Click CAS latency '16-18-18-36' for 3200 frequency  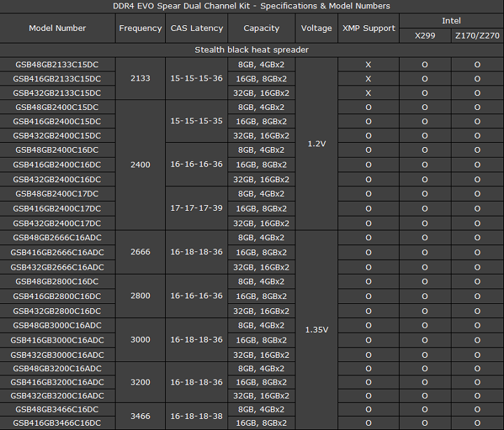[x=197, y=382]
